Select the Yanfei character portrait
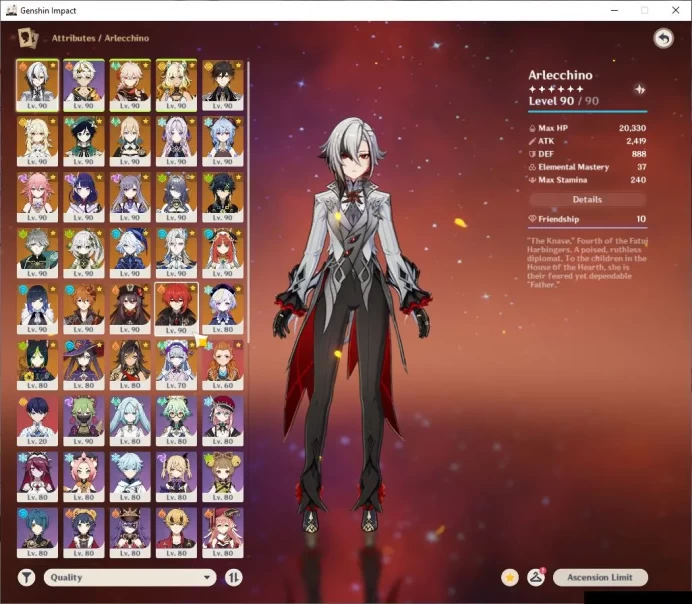Image resolution: width=692 pixels, height=604 pixels. 223,533
